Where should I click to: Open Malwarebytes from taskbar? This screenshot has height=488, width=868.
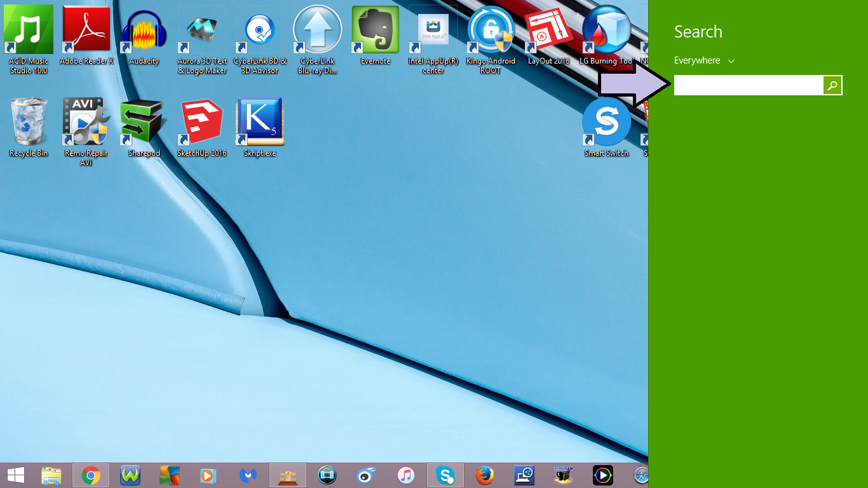pos(248,475)
